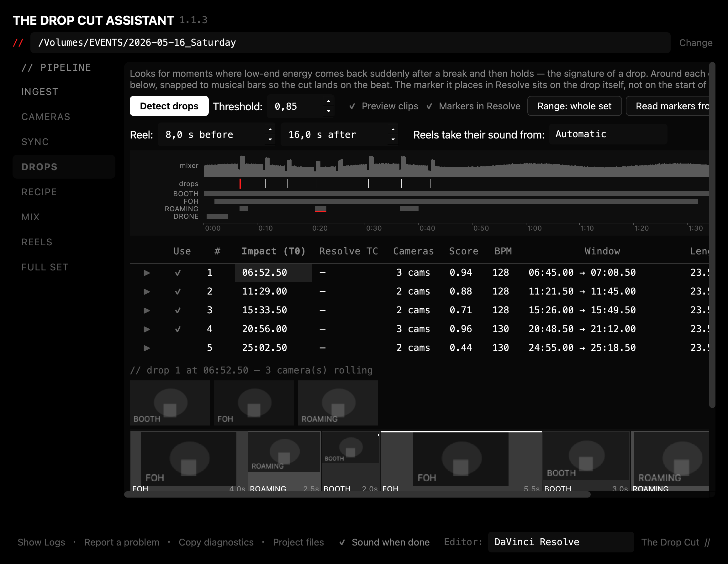Click Copy diagnostics
Viewport: 728px width, 564px height.
click(216, 542)
